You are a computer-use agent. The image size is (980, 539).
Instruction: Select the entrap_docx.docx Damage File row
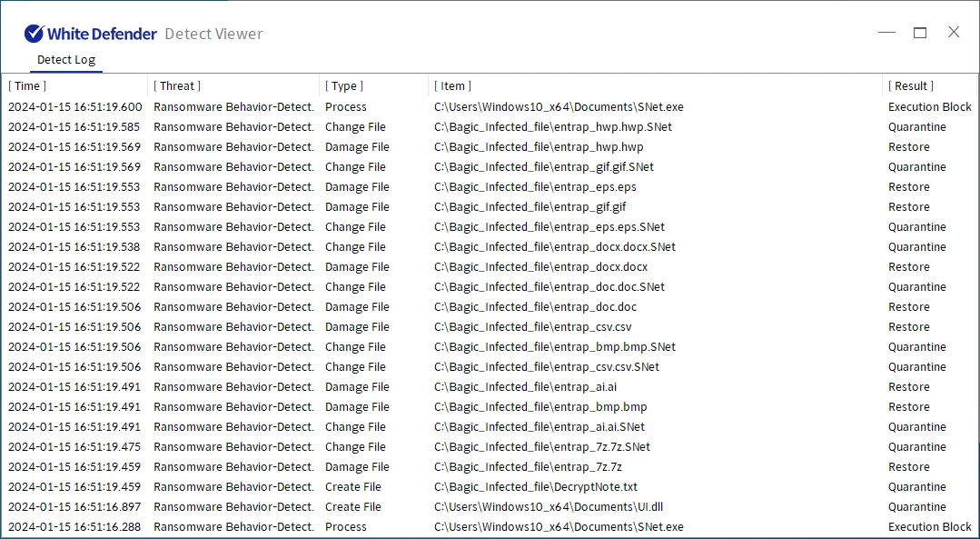(x=540, y=267)
